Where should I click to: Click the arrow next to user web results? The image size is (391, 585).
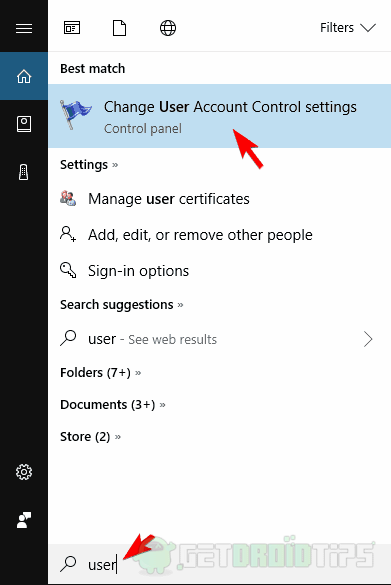[x=368, y=339]
